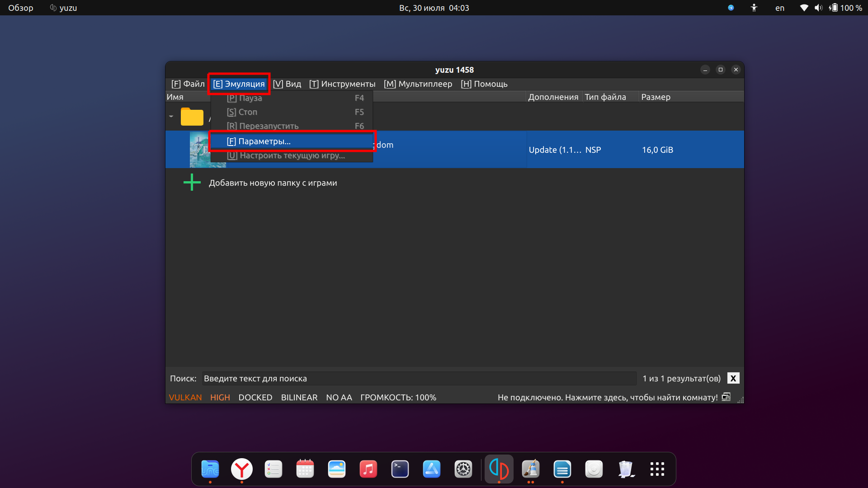Toggle the DOCKED mode status button
Image resolution: width=868 pixels, height=488 pixels.
click(x=255, y=398)
